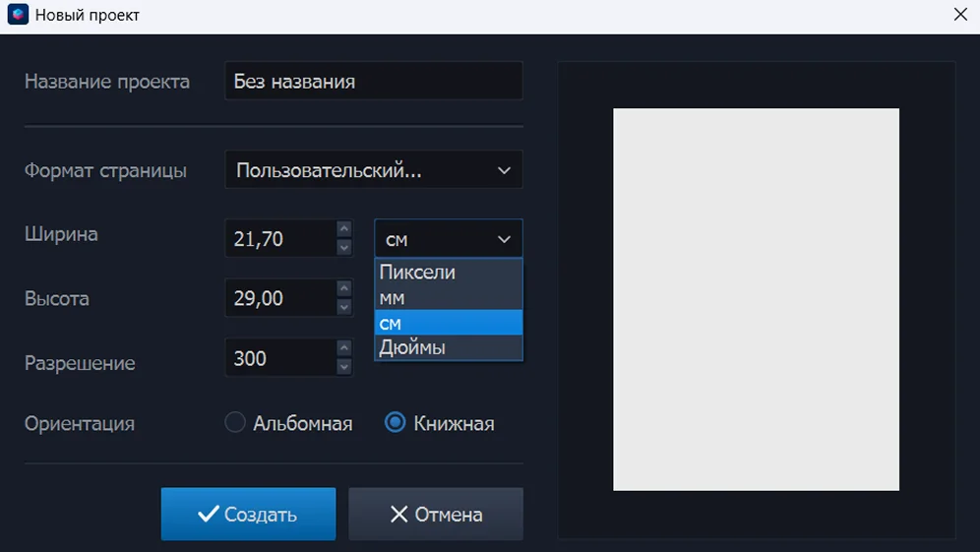Select Альбомная orientation radio button
The image size is (980, 552).
235,422
